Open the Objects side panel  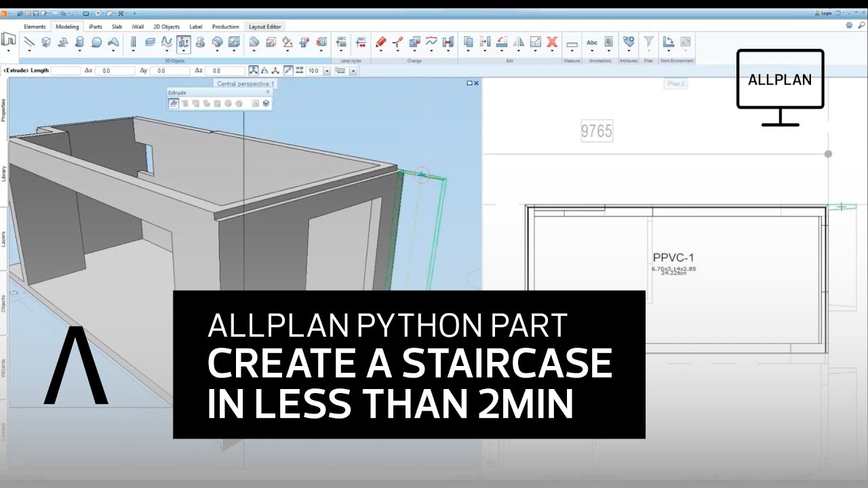tap(3, 303)
